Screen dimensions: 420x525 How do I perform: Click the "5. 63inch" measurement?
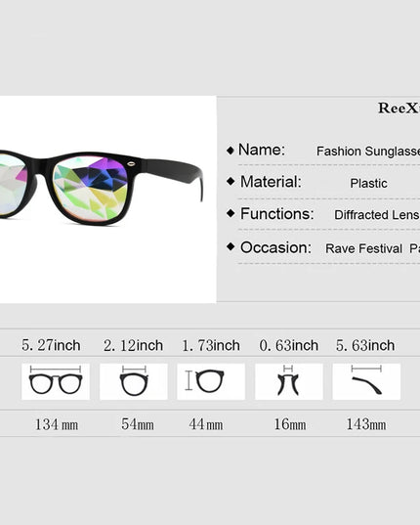(365, 345)
